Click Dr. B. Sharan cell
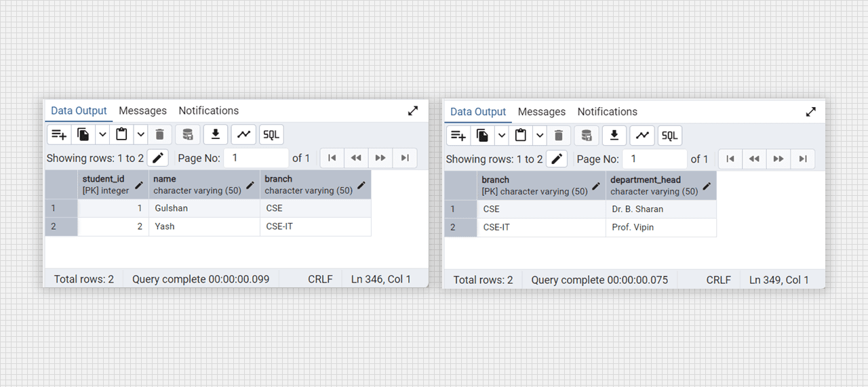 661,209
